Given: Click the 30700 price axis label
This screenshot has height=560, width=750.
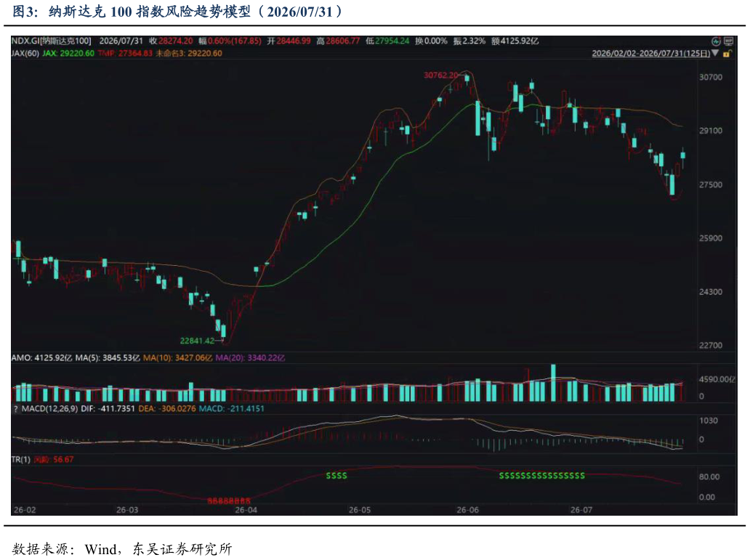Looking at the screenshot, I should click(711, 77).
